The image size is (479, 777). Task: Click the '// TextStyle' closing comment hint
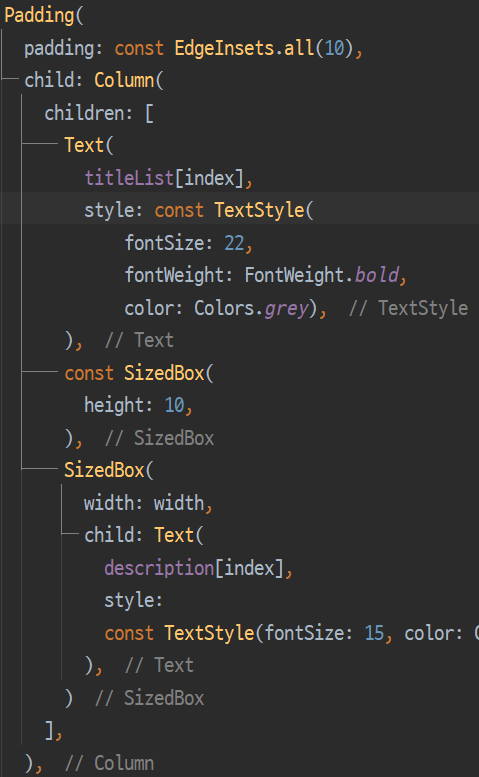pos(409,308)
